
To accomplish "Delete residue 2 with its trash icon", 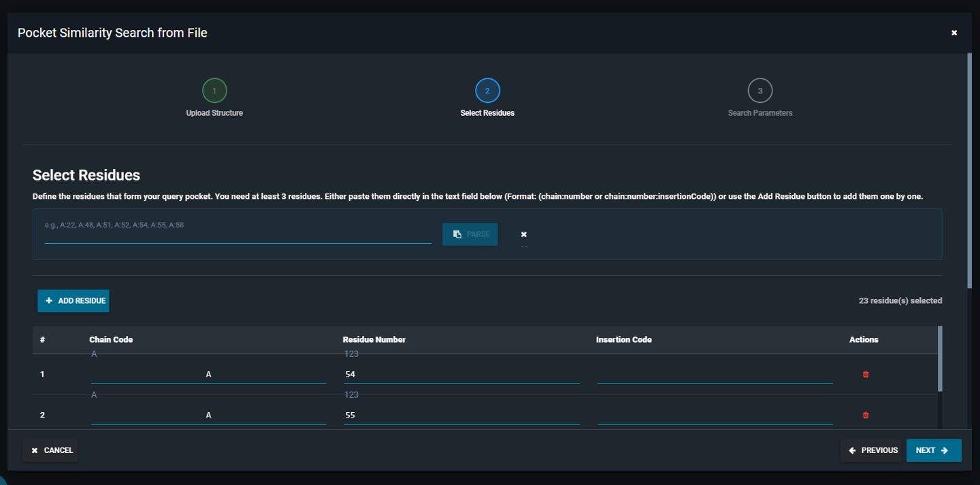I will [x=865, y=415].
